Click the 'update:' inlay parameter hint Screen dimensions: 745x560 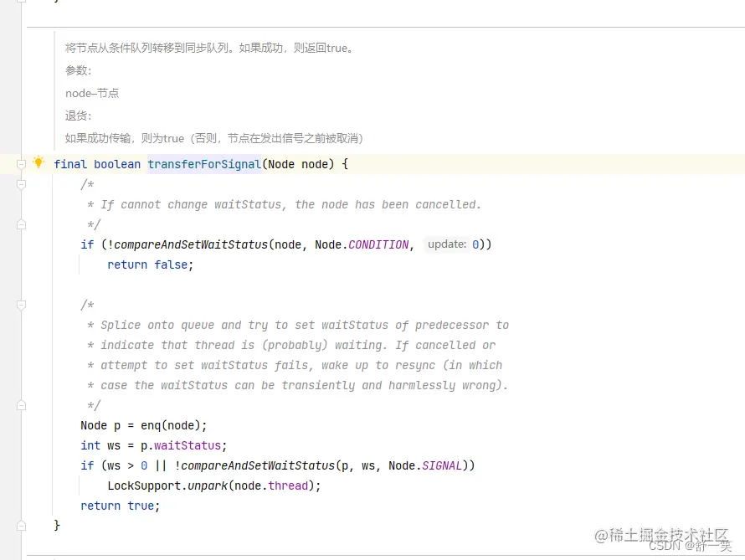447,244
